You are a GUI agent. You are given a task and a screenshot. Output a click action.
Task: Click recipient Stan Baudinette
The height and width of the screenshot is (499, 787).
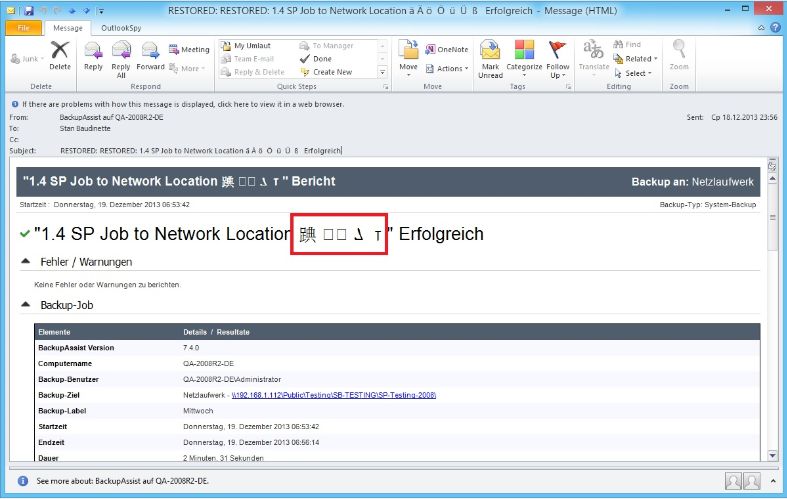coord(85,129)
